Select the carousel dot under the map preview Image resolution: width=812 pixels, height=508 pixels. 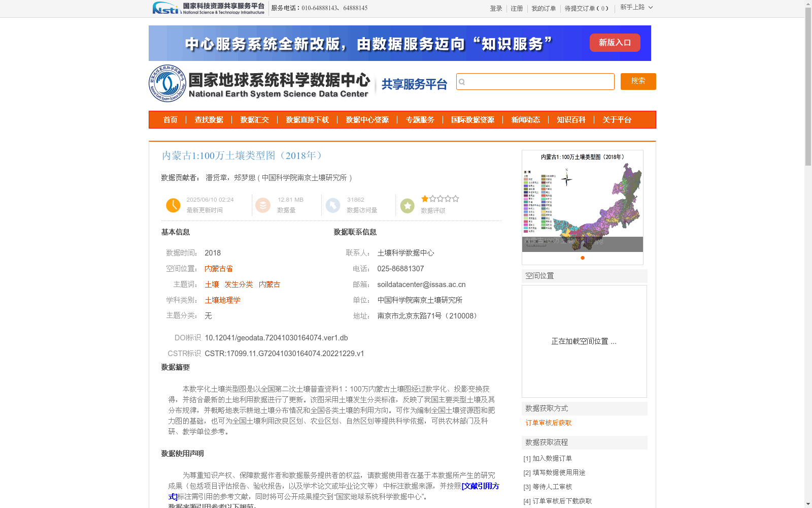click(582, 258)
